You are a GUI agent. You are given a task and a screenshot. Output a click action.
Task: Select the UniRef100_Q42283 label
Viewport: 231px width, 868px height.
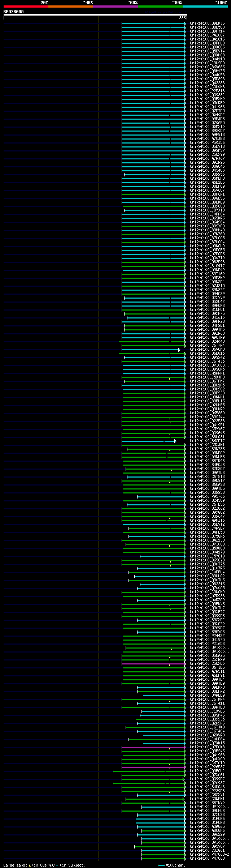[207, 83]
